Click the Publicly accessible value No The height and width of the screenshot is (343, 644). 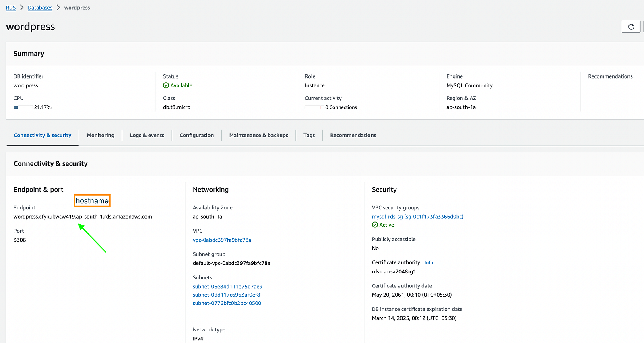(375, 248)
